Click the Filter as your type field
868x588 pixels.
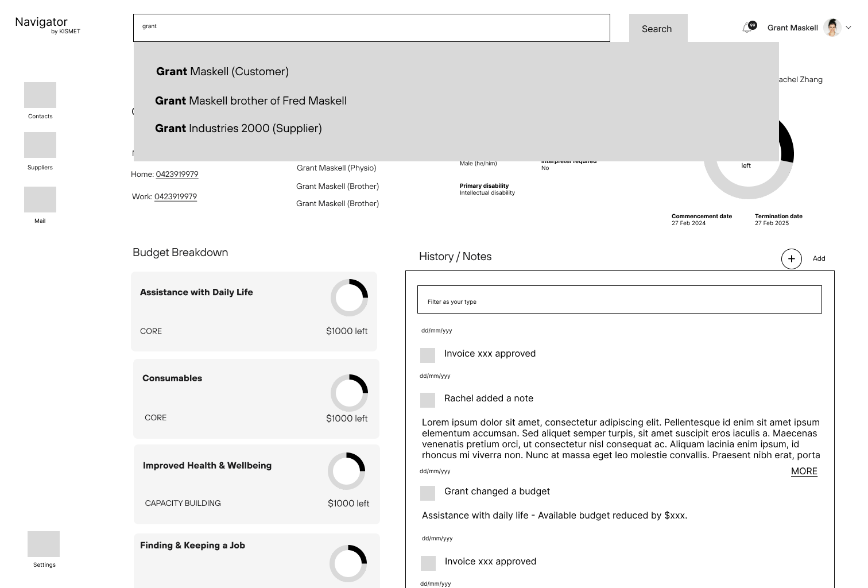619,300
